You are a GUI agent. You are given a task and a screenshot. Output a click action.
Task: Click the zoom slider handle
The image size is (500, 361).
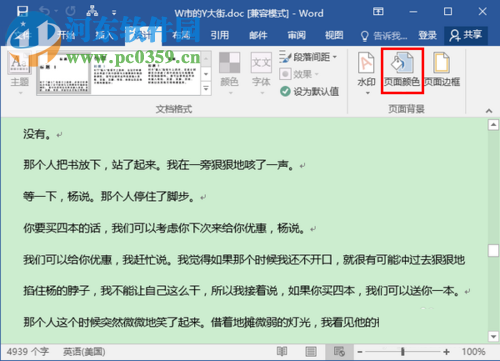[403, 352]
